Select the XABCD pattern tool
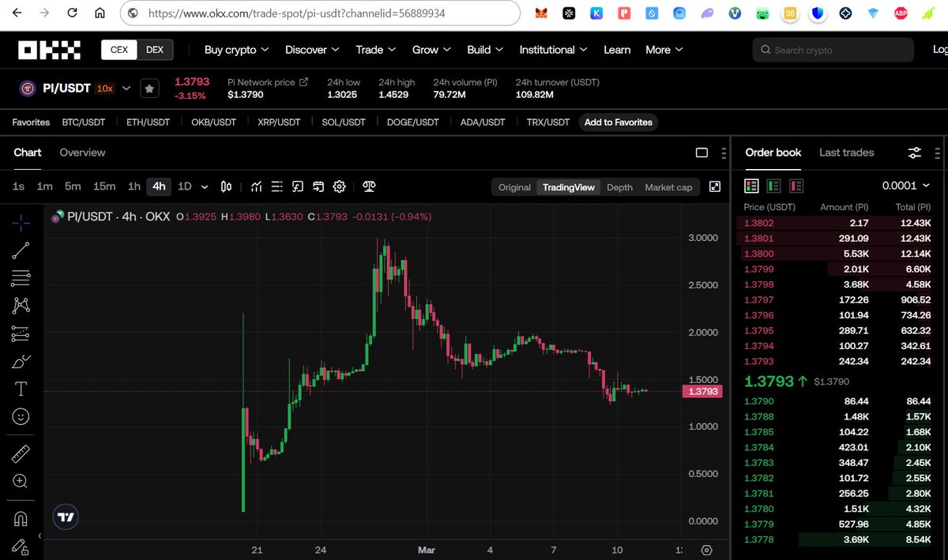The height and width of the screenshot is (560, 948). point(21,305)
